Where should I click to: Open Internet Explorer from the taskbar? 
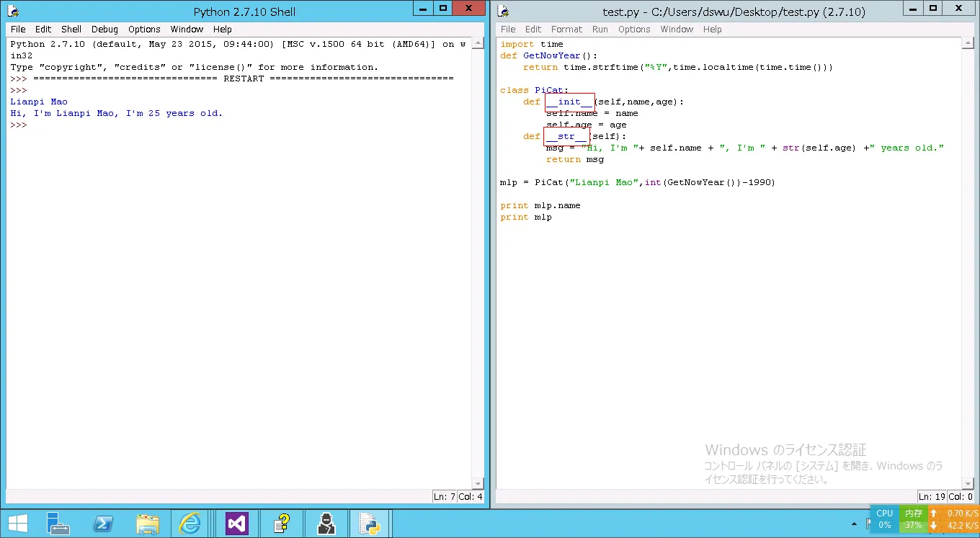[x=190, y=523]
